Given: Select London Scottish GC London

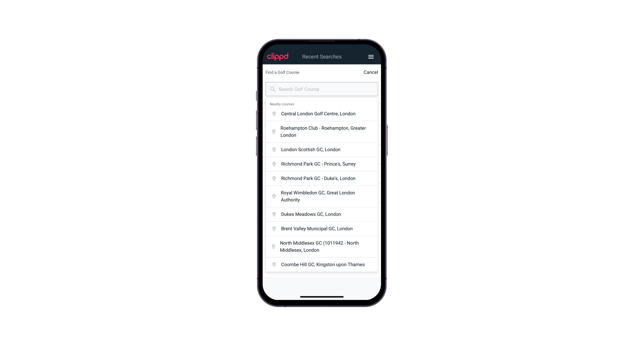Looking at the screenshot, I should (322, 149).
